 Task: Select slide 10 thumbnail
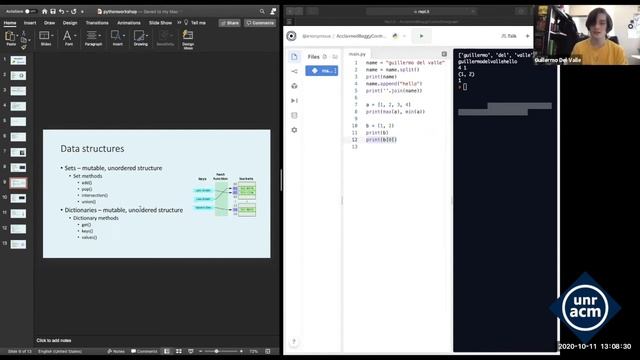point(18,198)
